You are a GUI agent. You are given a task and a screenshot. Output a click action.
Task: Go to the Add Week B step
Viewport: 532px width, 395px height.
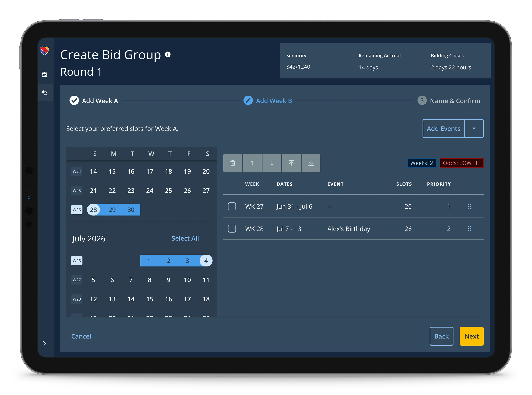tap(268, 101)
